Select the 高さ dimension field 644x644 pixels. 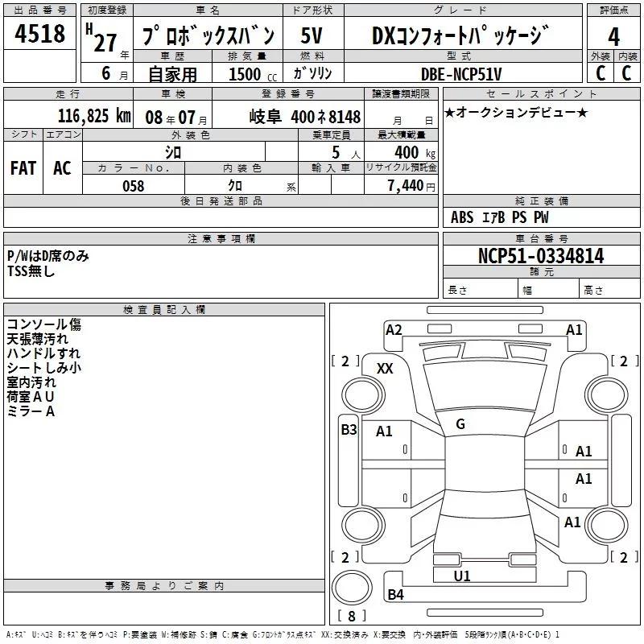[x=609, y=290]
